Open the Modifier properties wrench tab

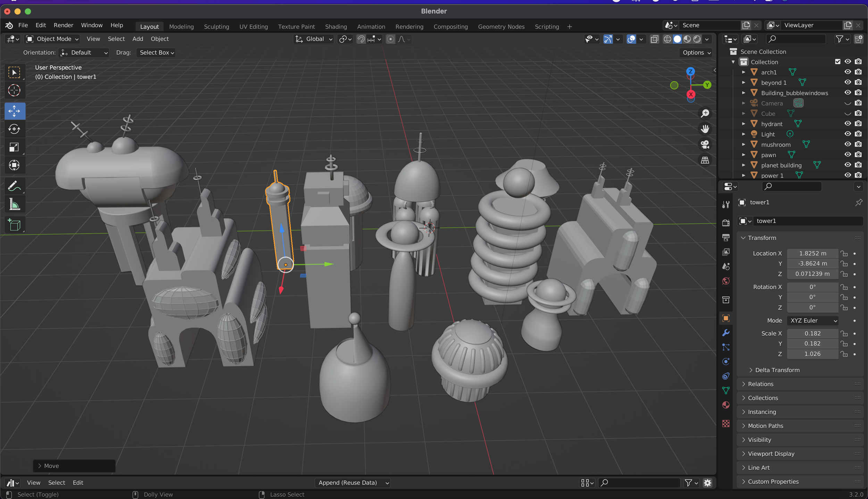point(726,333)
